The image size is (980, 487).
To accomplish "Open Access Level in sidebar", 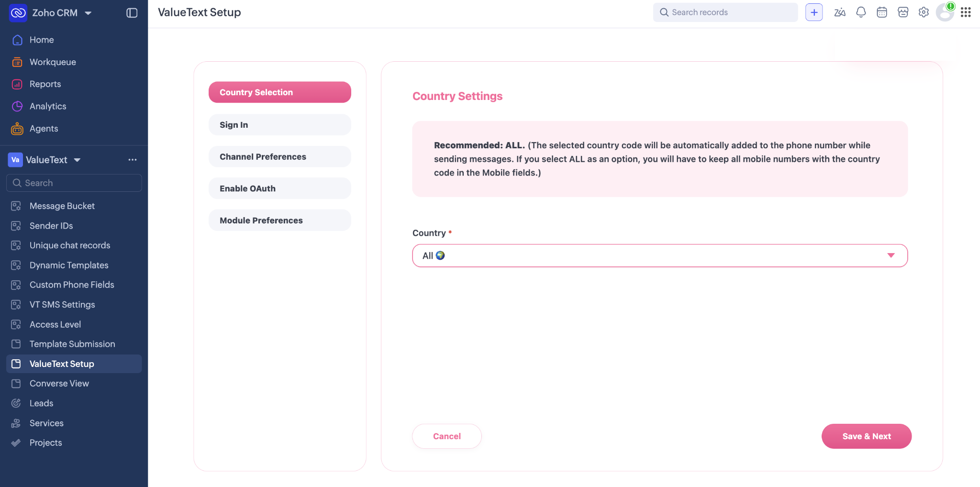I will 74,324.
